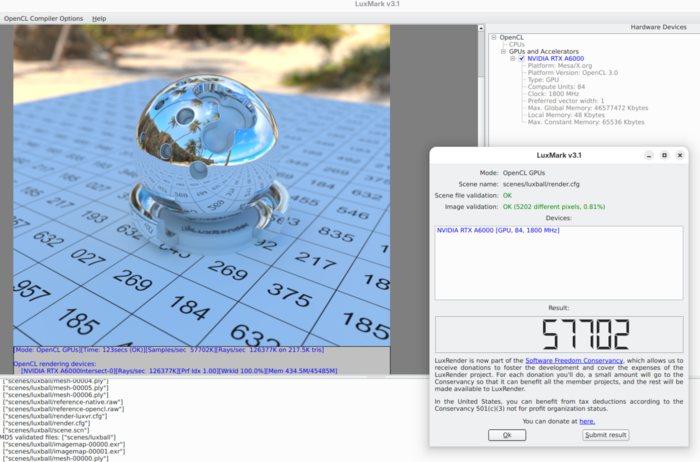Uncheck the NVIDIA RTX A6000 device checkbox

(x=521, y=58)
